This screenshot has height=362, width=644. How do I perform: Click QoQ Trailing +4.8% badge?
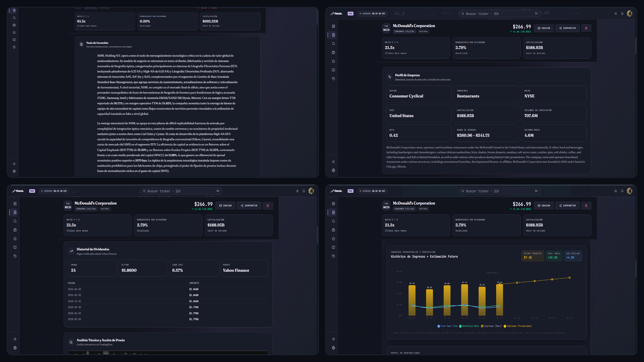coord(573,256)
